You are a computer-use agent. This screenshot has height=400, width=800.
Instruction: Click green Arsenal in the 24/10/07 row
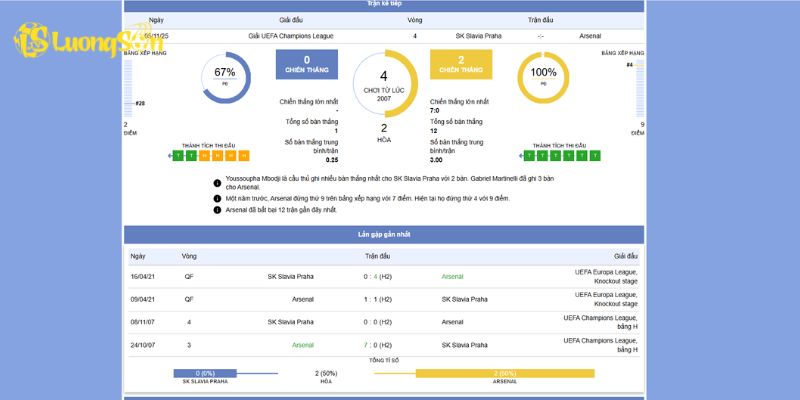pyautogui.click(x=302, y=345)
